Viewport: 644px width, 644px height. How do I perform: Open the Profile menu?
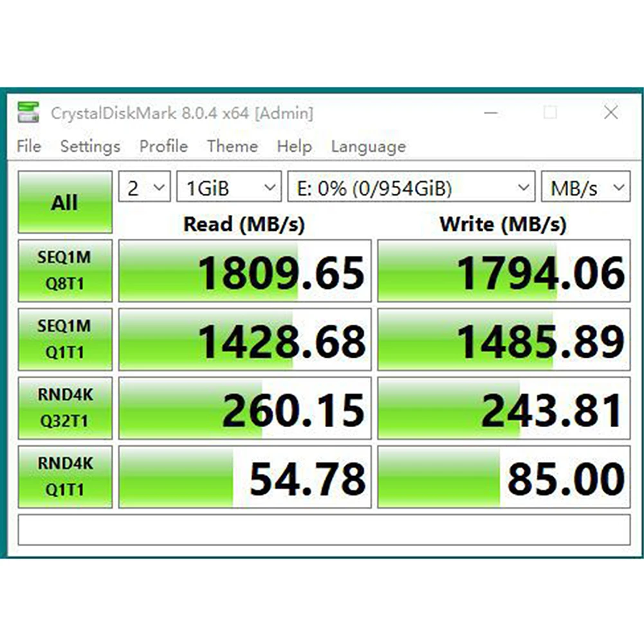coord(163,146)
